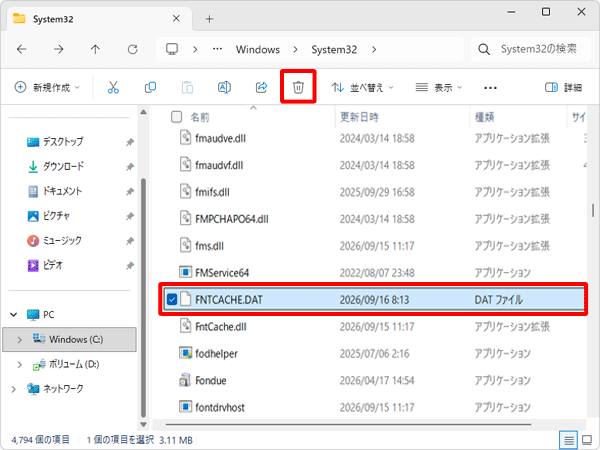Select the file FMPCHAPO64.dll
The height and width of the screenshot is (450, 600).
pyautogui.click(x=232, y=219)
